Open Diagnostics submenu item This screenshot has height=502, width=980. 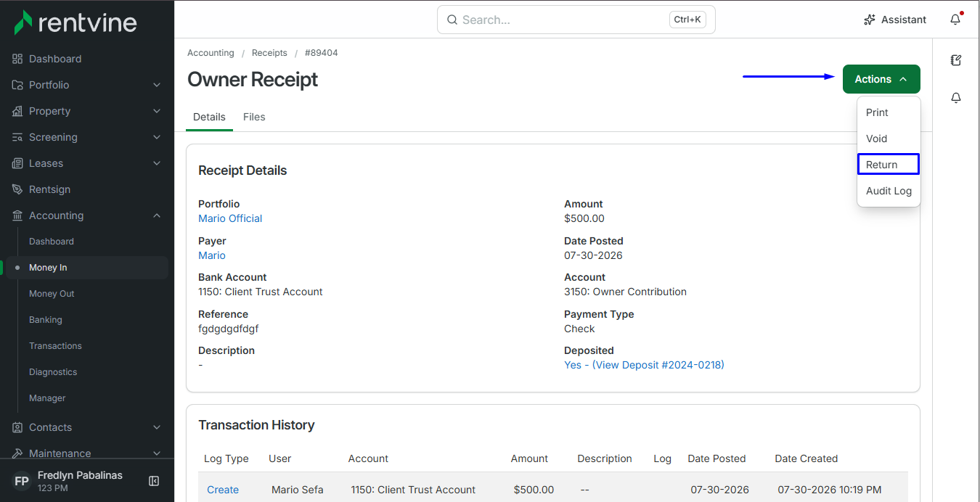click(x=53, y=372)
